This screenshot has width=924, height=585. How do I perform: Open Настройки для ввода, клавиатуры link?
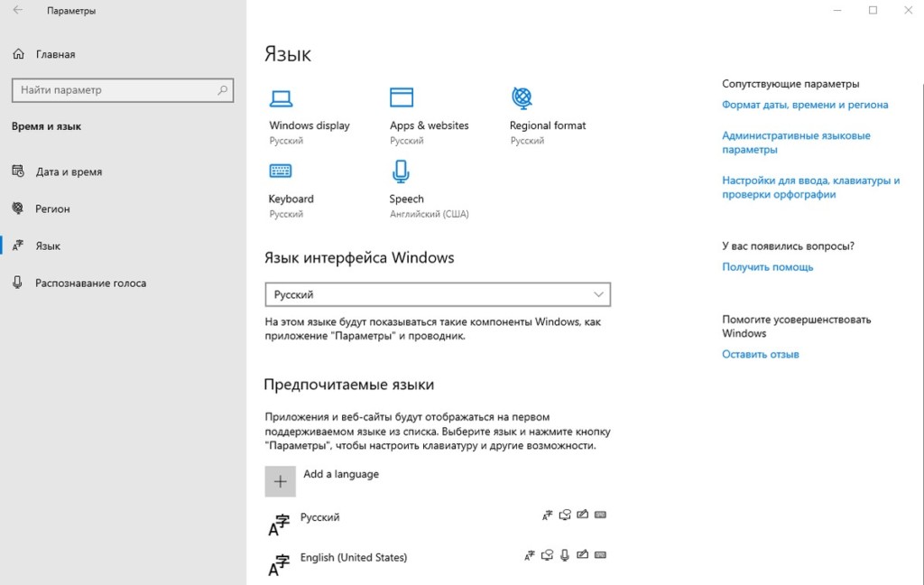click(x=811, y=188)
